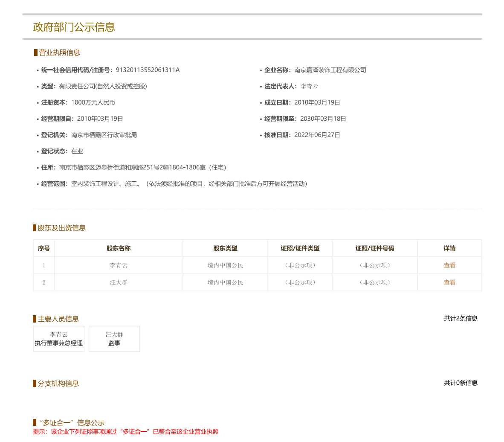Open 查看 details link for shareholder 李青云
Viewport: 504px width, 442px height.
coord(449,265)
